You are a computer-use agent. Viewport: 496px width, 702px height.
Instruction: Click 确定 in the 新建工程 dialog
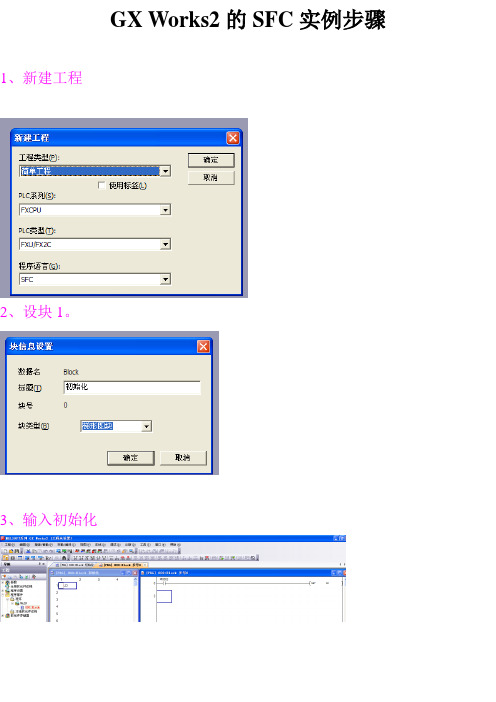(211, 160)
